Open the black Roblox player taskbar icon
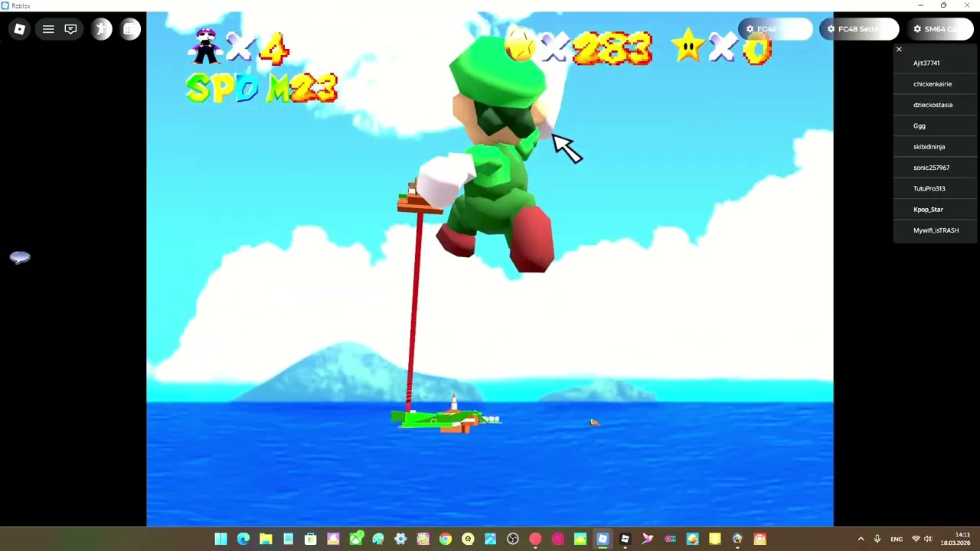Screen dimensions: 980x551 (x=625, y=539)
